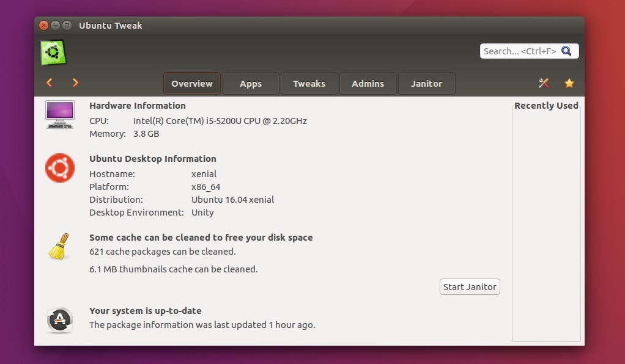Close the Ubuntu Tweak window

(44, 26)
